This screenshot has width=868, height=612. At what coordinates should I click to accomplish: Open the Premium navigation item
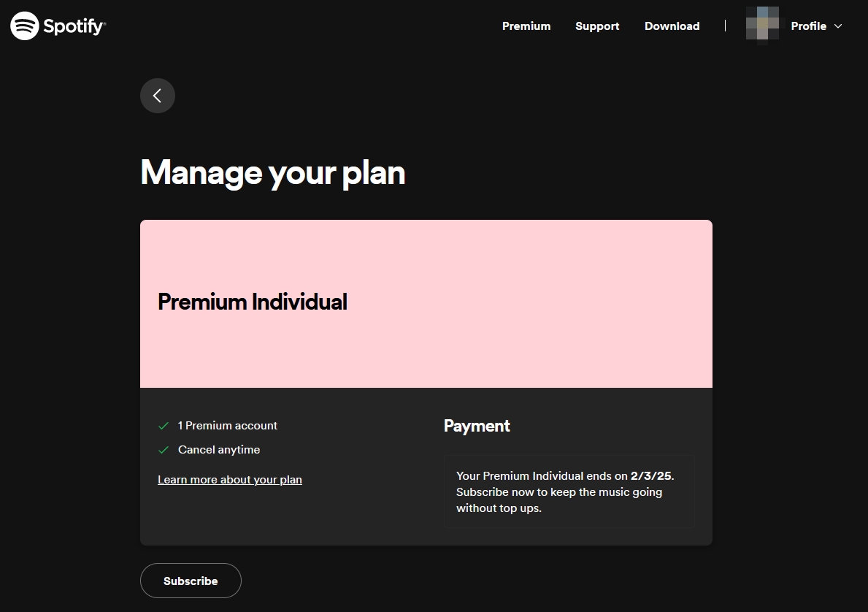point(526,26)
